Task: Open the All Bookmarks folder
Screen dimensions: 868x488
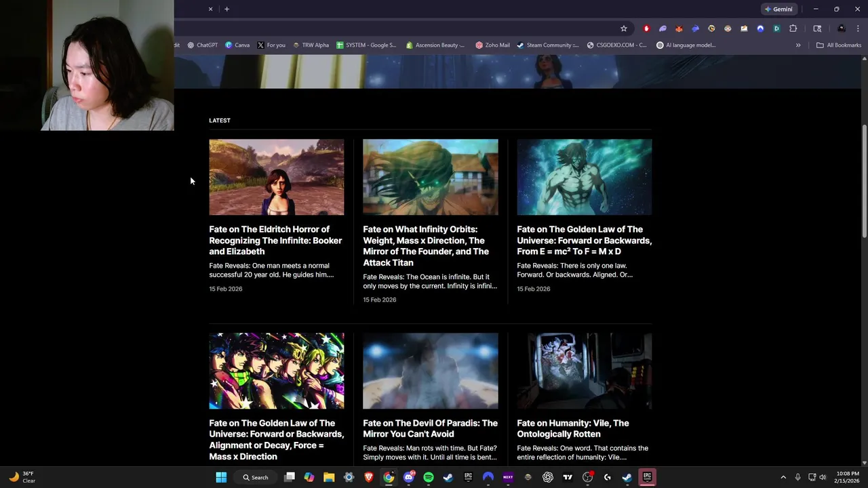Action: coord(839,45)
